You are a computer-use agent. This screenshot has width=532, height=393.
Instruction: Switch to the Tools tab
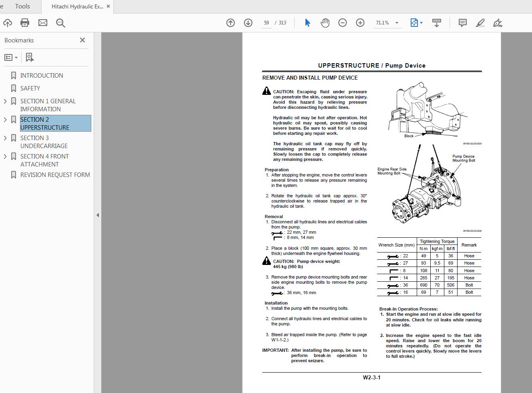click(22, 6)
